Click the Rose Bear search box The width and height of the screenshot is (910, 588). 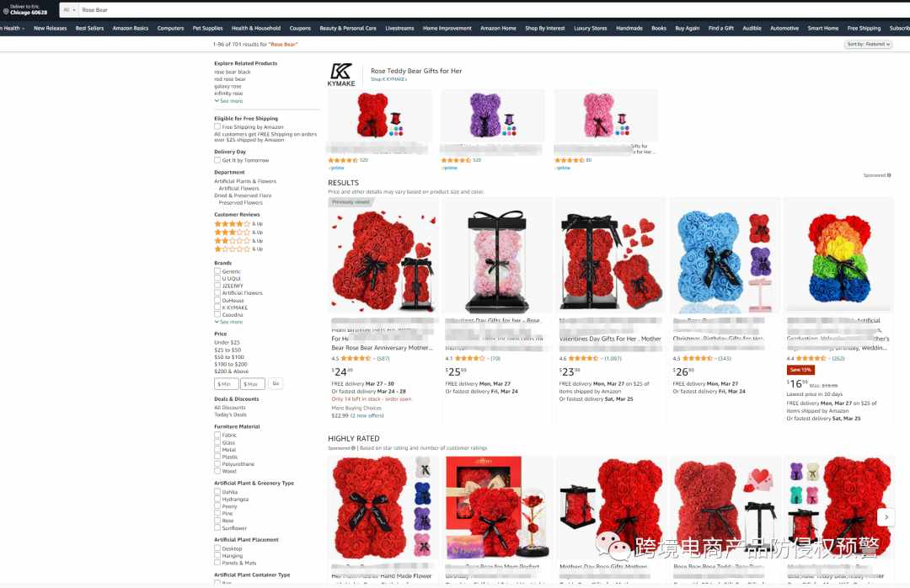pos(493,10)
